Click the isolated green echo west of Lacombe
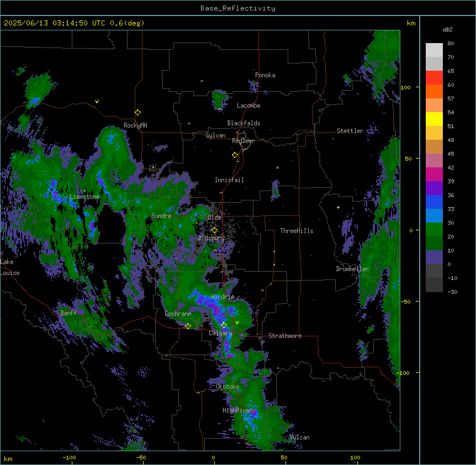476x465 pixels. tap(219, 99)
